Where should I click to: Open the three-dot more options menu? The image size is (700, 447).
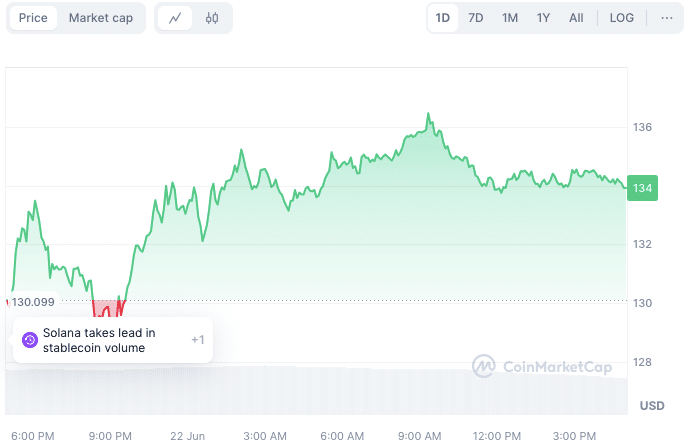click(x=667, y=18)
